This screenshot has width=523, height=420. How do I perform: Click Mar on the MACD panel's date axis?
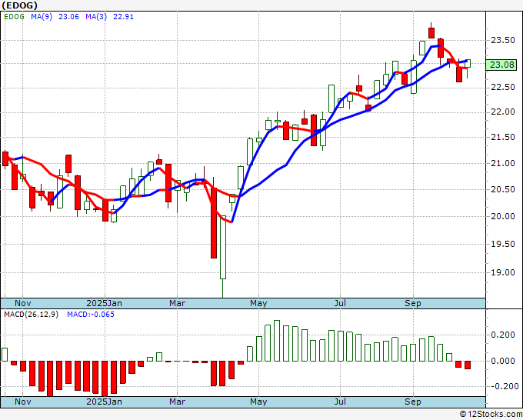[x=177, y=402]
